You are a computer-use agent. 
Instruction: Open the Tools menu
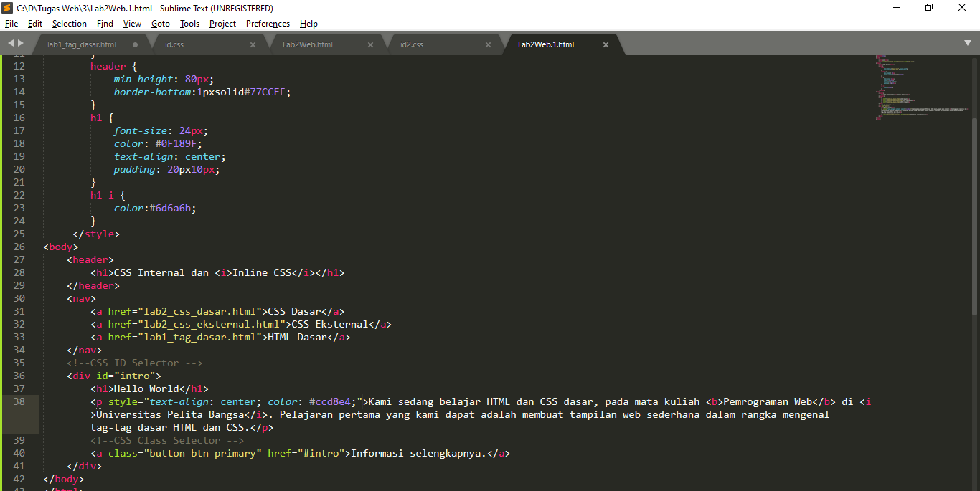tap(190, 24)
